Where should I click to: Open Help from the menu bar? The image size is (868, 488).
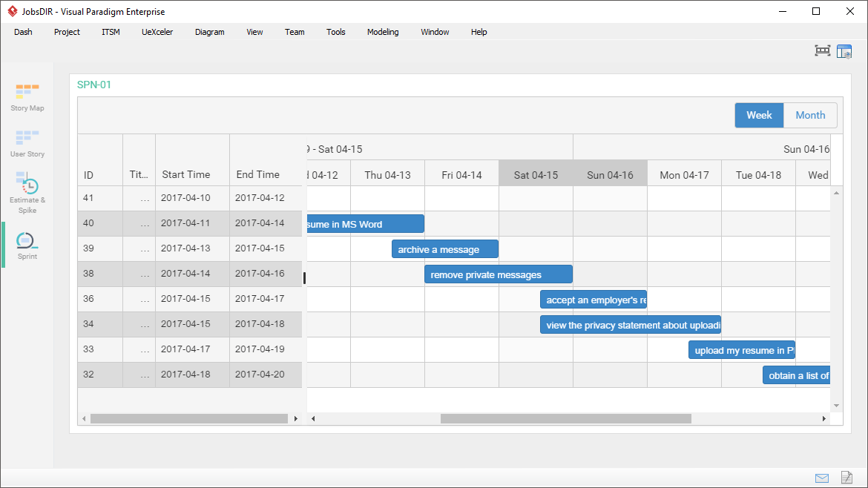[x=479, y=32]
